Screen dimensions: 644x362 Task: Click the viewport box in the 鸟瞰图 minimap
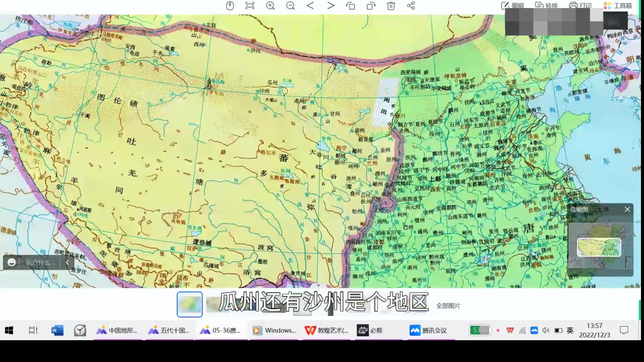pos(599,247)
